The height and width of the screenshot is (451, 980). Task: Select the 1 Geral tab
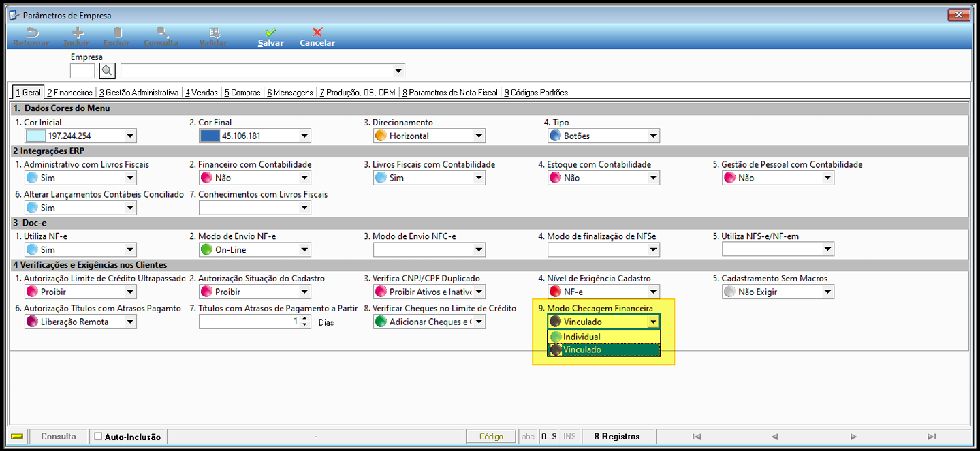point(28,92)
